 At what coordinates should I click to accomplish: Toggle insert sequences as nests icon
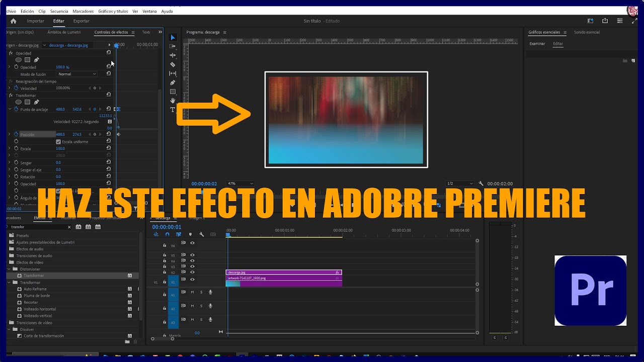(x=156, y=234)
